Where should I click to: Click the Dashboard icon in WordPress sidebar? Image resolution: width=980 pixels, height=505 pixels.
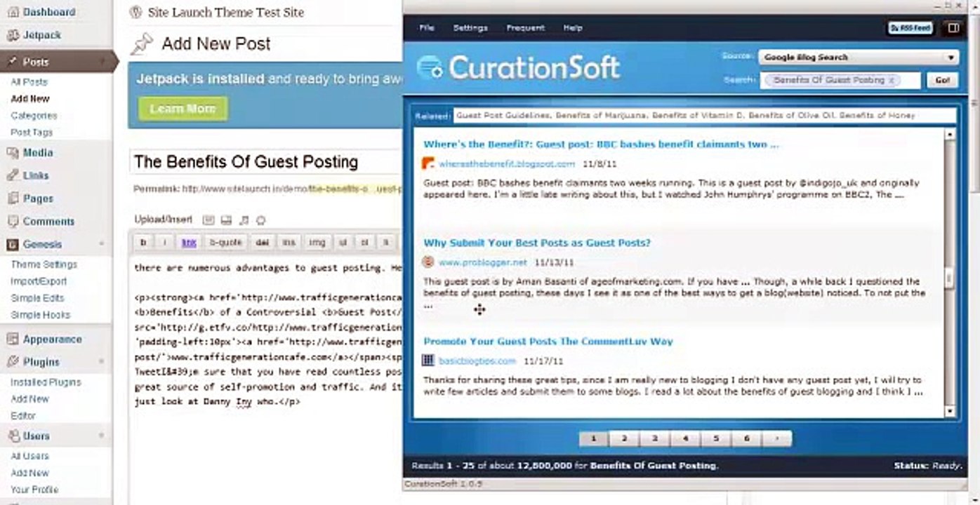click(12, 13)
